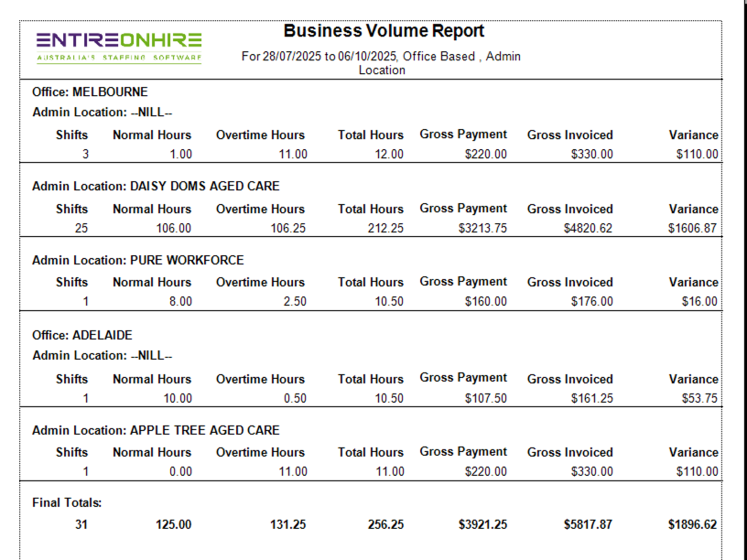Screen dimensions: 747x560
Task: Click the PURE WORKFORCE admin location heading
Action: pyautogui.click(x=137, y=261)
